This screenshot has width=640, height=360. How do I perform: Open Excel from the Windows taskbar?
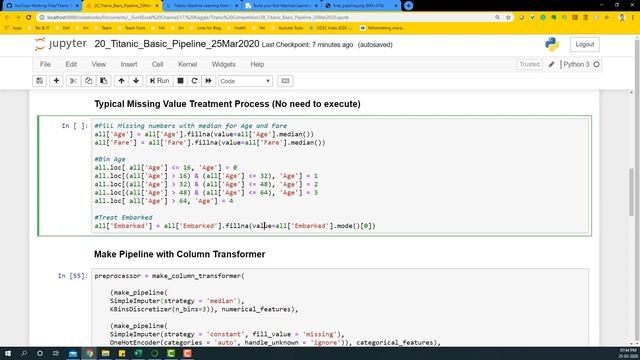(138, 353)
